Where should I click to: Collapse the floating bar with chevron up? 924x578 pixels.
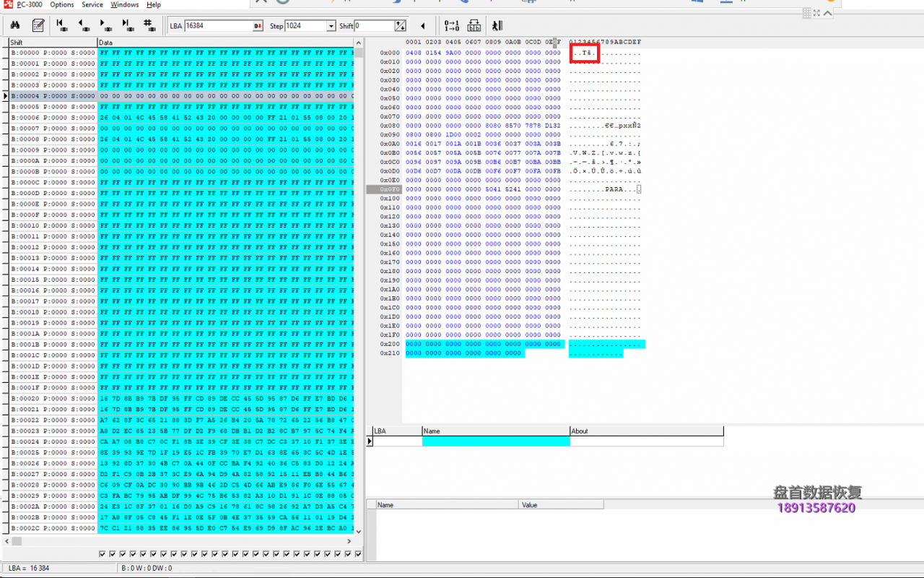pos(828,13)
